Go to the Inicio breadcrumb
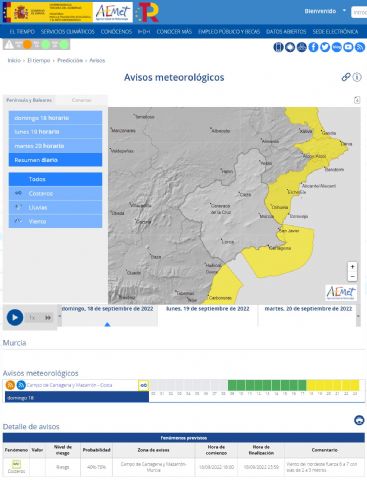 pos(14,60)
